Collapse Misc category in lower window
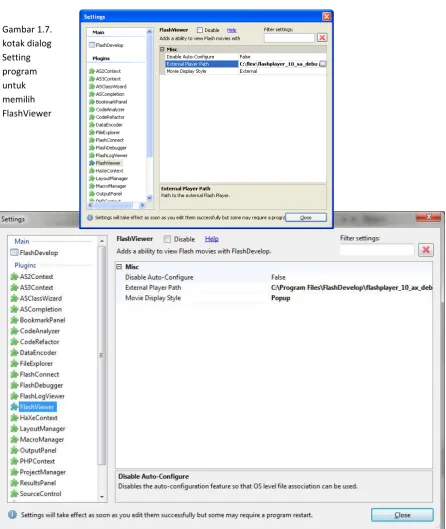The width and height of the screenshot is (446, 529). coord(119,267)
